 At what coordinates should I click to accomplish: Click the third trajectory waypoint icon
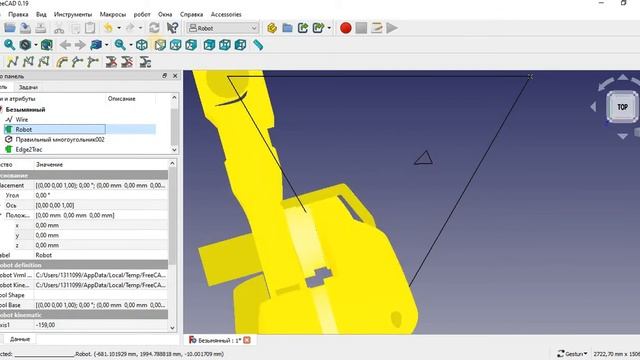point(44,62)
